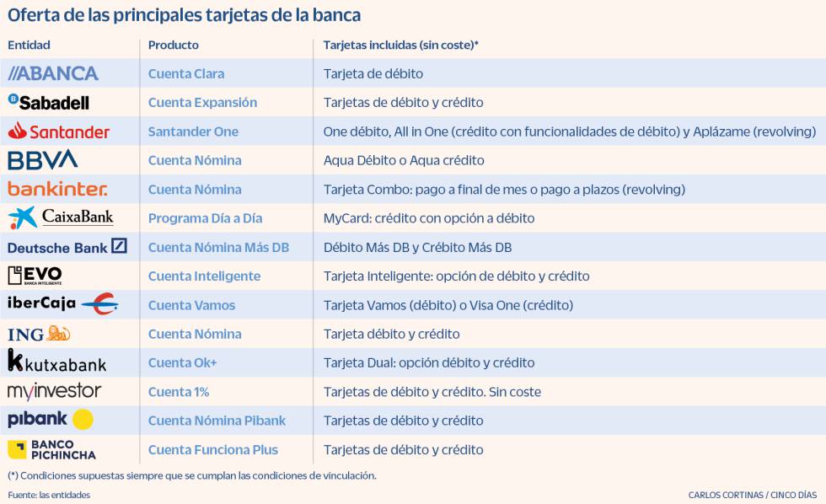Click the Bankinter orange logo

(x=57, y=189)
